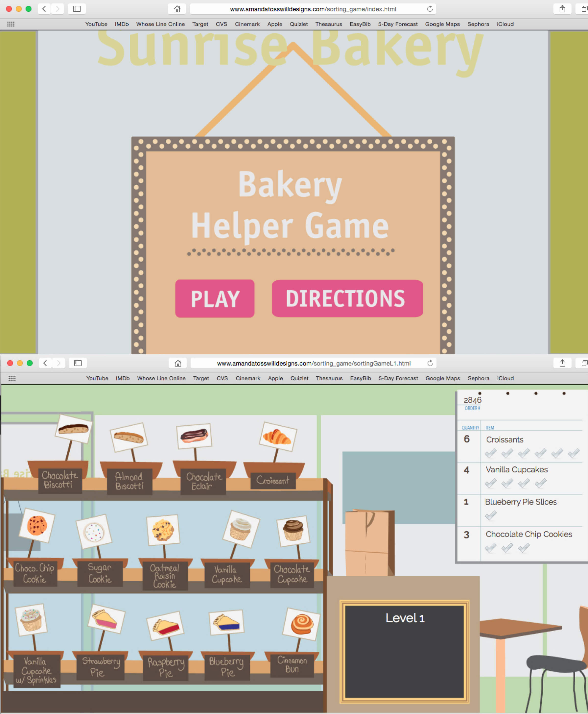
Task: Pick the Vanilla Cupcake w/ Sprinkles picture card
Action: (x=31, y=620)
